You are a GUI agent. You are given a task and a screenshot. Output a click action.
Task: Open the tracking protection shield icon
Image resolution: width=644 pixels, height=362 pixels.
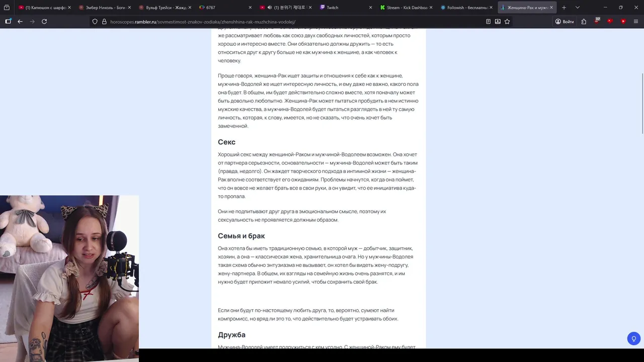pos(95,22)
